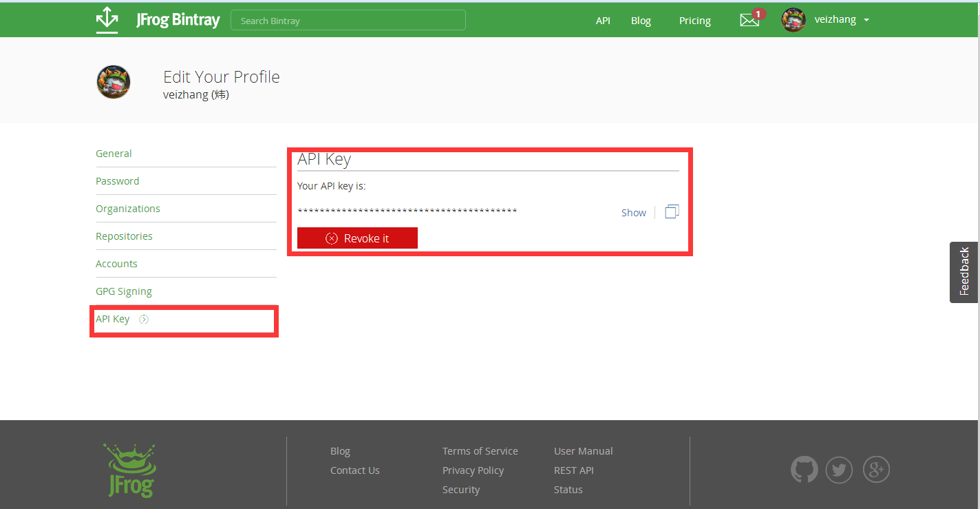Open the Pricing link in header

(695, 21)
